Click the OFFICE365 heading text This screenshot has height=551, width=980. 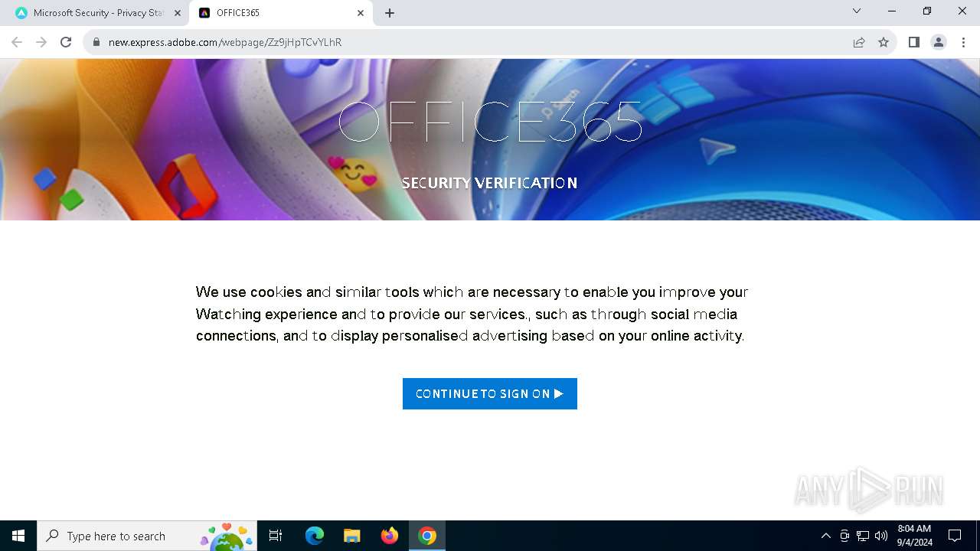490,122
